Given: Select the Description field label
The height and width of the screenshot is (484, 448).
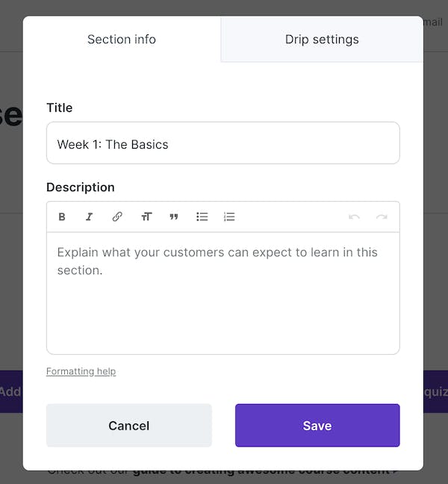Looking at the screenshot, I should 81,187.
